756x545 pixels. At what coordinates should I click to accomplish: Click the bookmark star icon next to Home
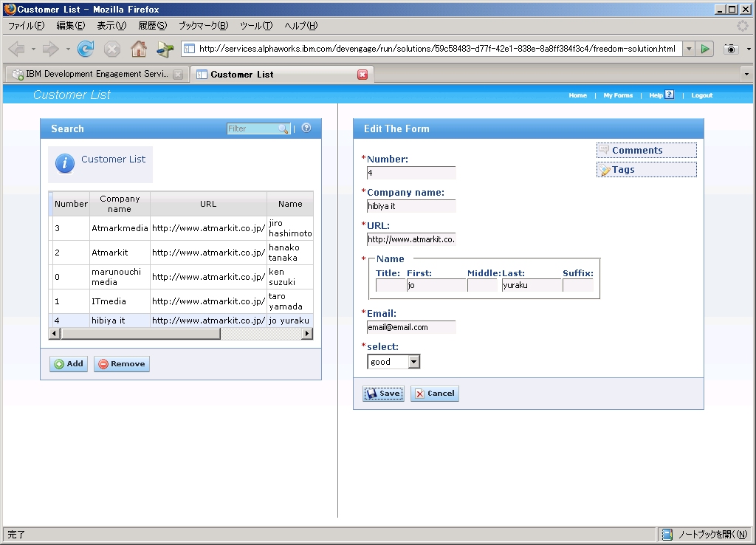[165, 49]
